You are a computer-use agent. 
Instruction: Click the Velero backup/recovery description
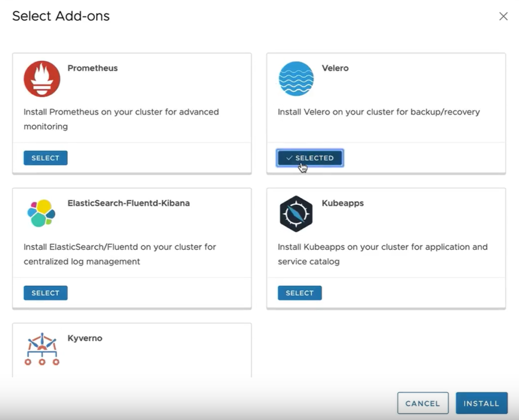point(379,112)
